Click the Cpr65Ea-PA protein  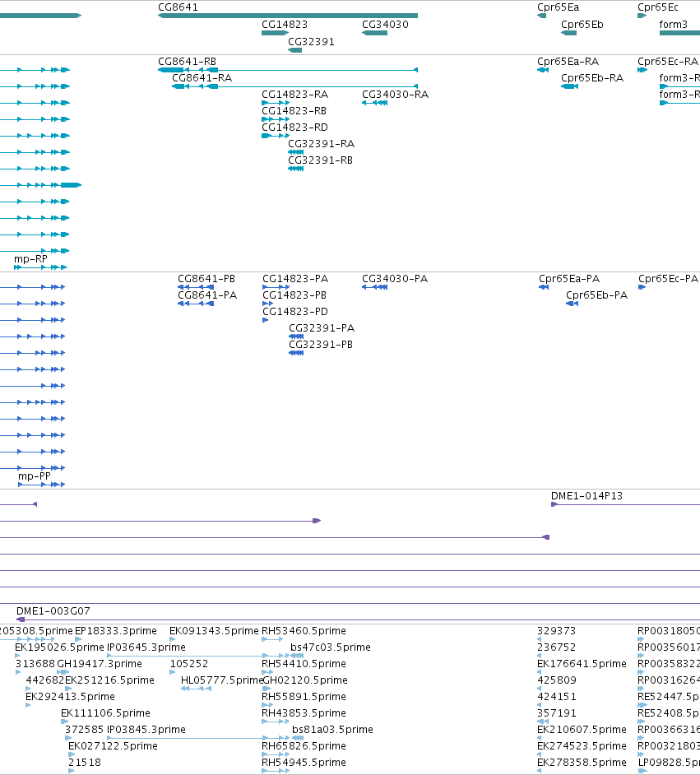point(544,287)
